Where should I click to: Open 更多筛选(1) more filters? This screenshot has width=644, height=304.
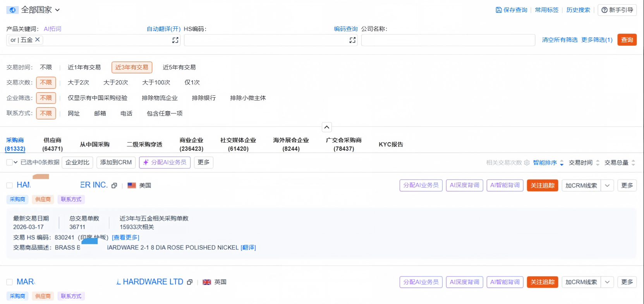tap(597, 40)
